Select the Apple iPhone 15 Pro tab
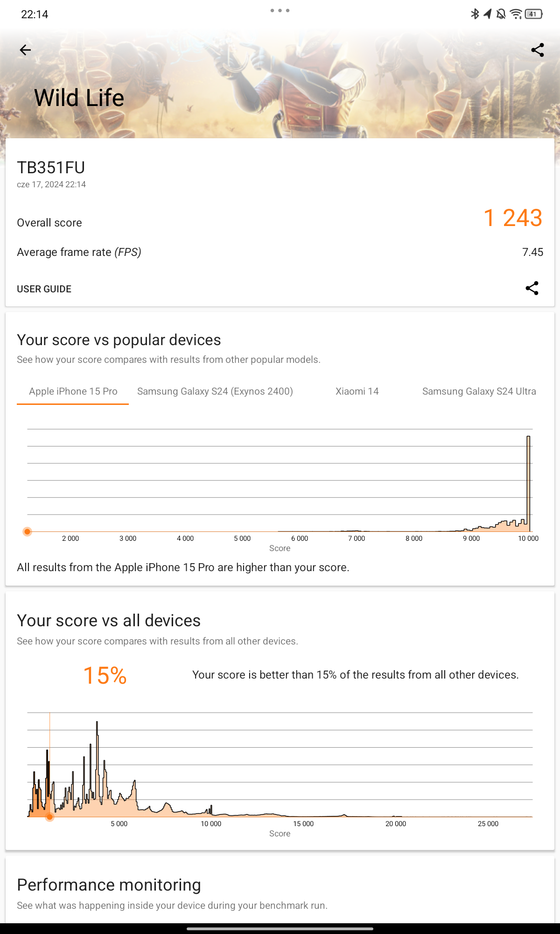This screenshot has height=934, width=560. (x=73, y=391)
